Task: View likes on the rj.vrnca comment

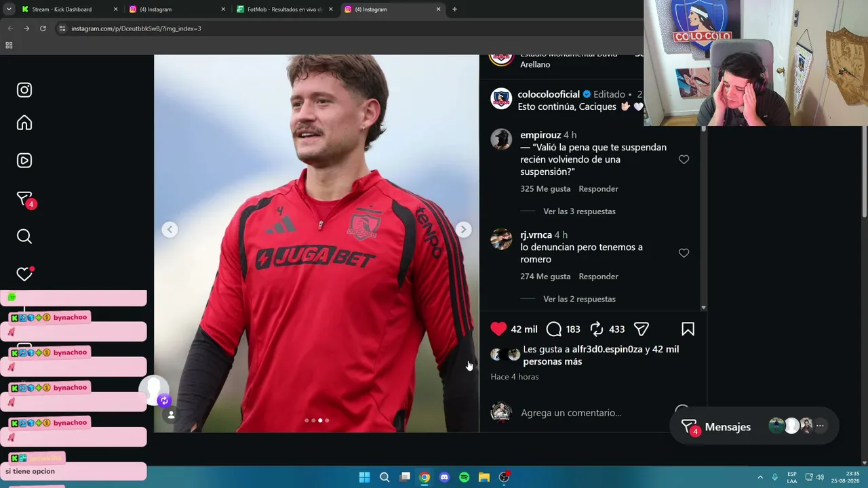Action: click(x=545, y=277)
